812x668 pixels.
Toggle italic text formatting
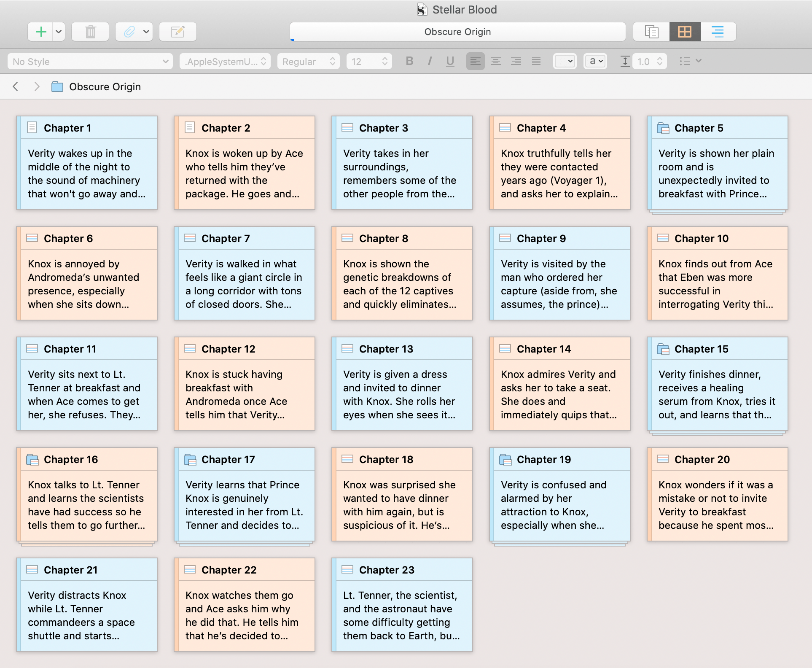(x=430, y=61)
